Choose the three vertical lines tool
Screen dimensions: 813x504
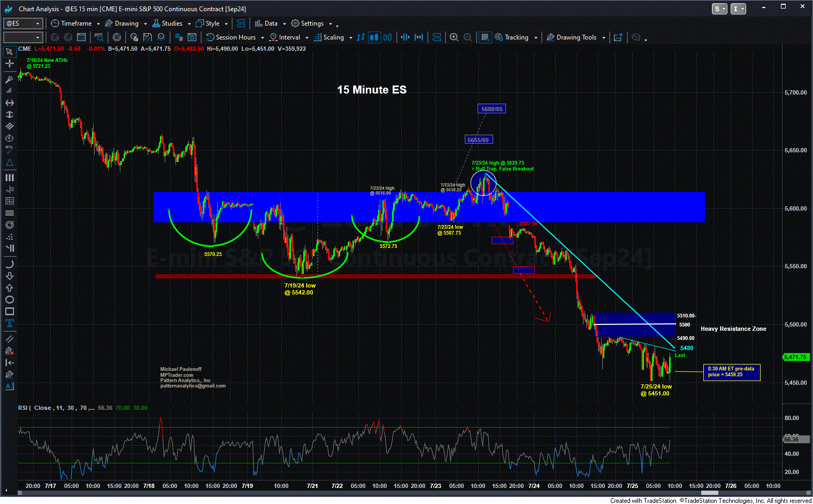9,177
